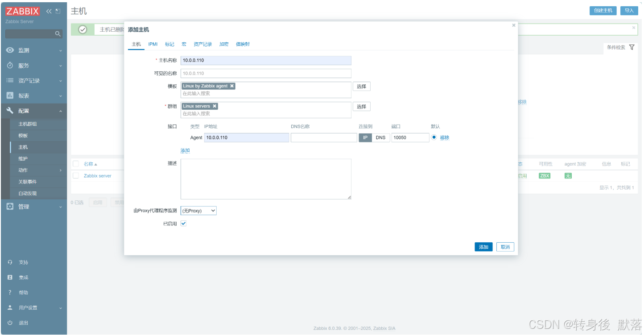Click the 端口 input field
This screenshot has width=644, height=336.
pos(410,137)
